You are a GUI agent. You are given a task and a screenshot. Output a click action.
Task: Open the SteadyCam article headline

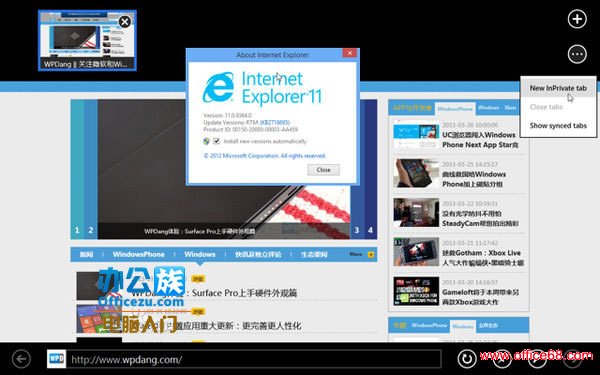(480, 218)
